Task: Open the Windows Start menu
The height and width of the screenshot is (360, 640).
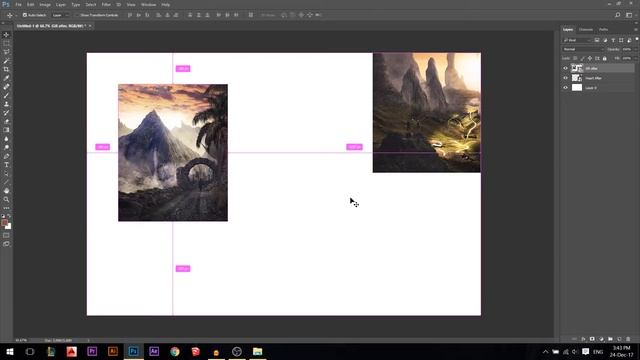Action: point(9,351)
